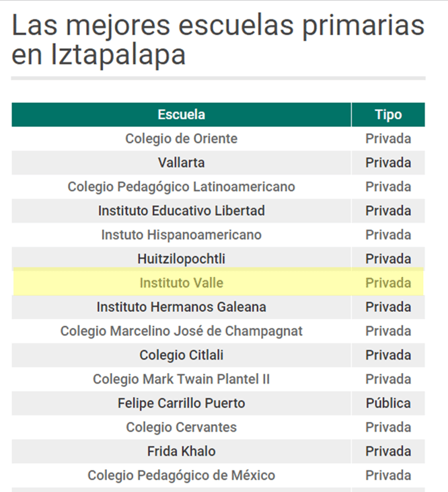This screenshot has height=492, width=448.
Task: Select the Vallarta school entry
Action: pyautogui.click(x=181, y=163)
